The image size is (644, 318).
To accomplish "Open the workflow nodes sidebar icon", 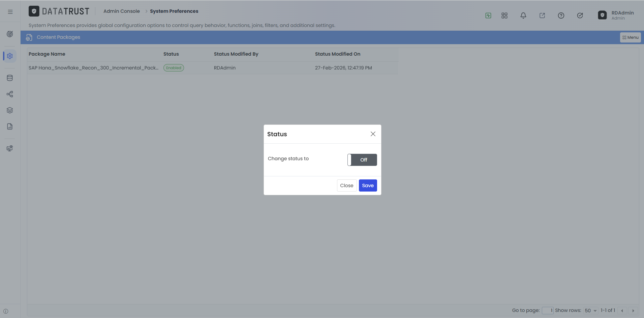I will 10,94.
